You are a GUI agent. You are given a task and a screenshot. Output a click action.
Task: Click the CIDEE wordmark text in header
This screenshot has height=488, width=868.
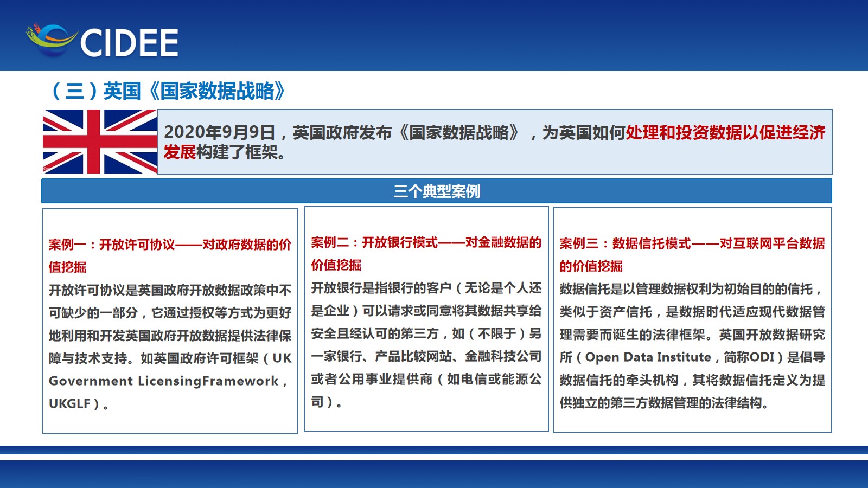click(x=129, y=43)
